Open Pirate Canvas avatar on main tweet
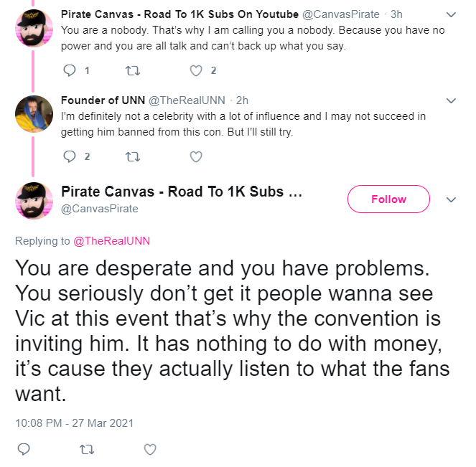The image size is (476, 467). tap(34, 201)
